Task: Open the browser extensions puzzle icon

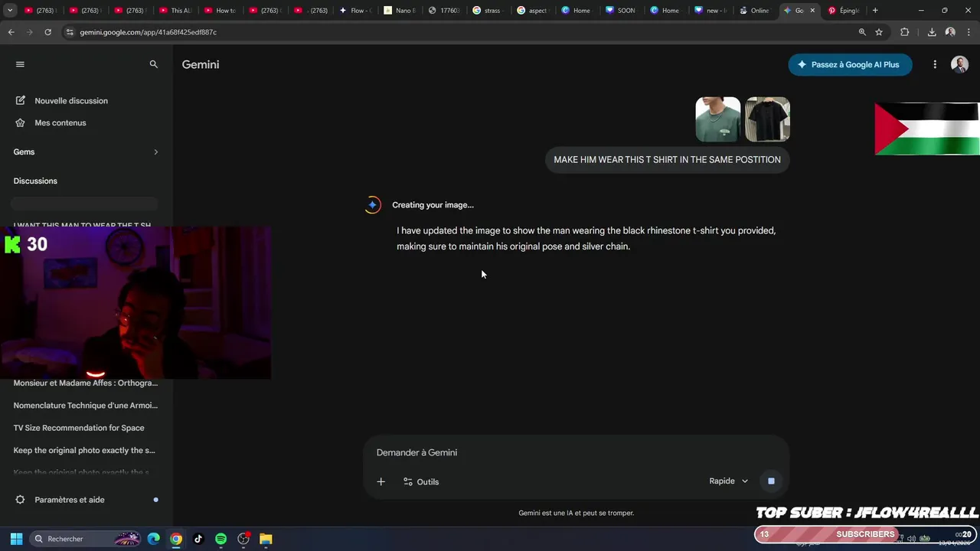Action: (x=905, y=32)
